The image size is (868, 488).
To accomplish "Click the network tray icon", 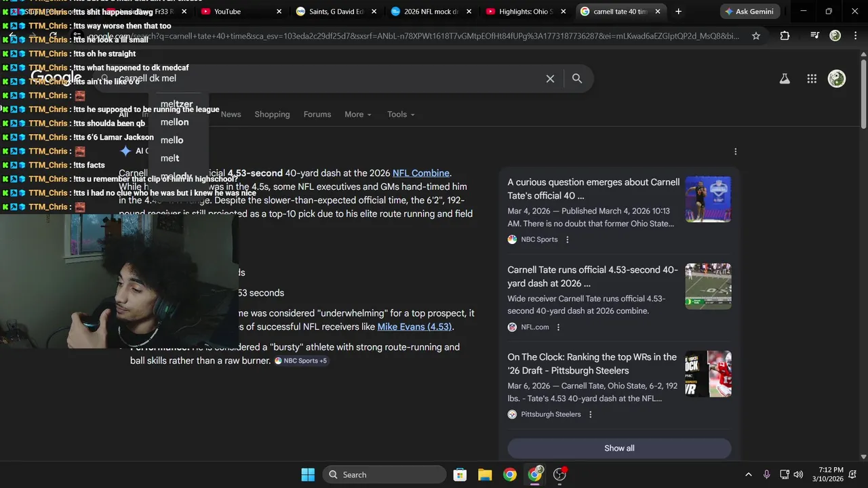I will click(x=785, y=474).
